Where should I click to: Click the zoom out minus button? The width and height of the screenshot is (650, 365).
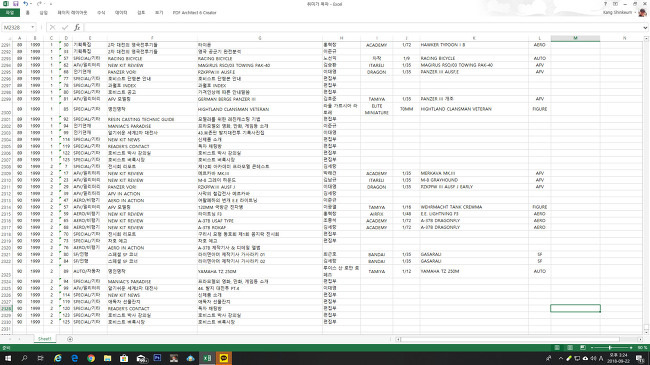pyautogui.click(x=592, y=348)
